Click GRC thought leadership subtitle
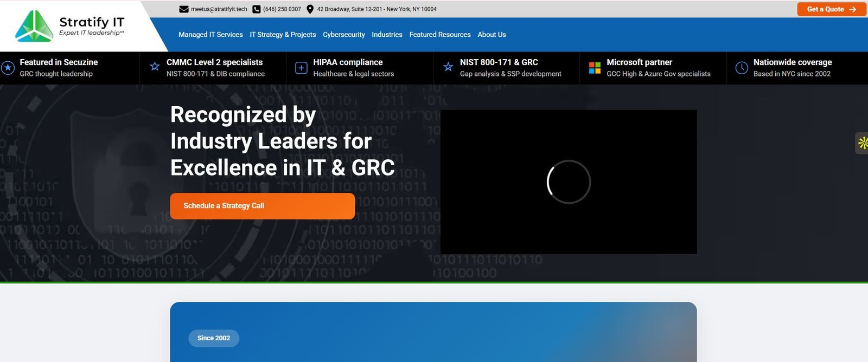Viewport: 868px width, 362px height. [x=56, y=74]
